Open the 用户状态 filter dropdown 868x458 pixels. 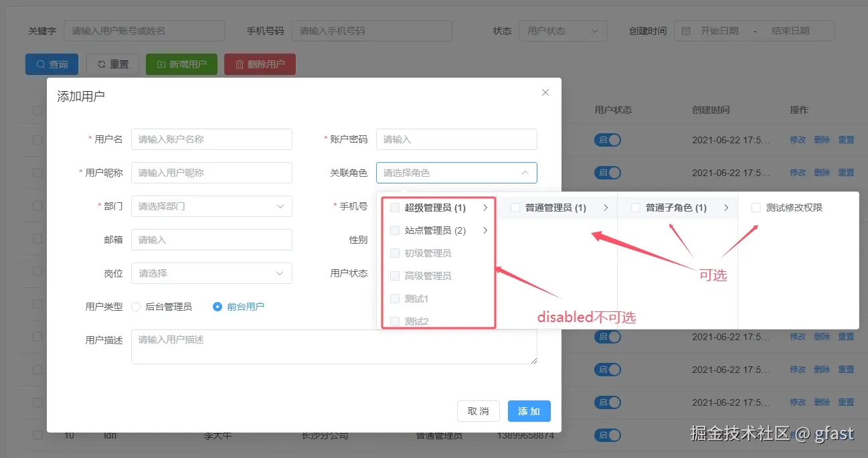pos(563,31)
